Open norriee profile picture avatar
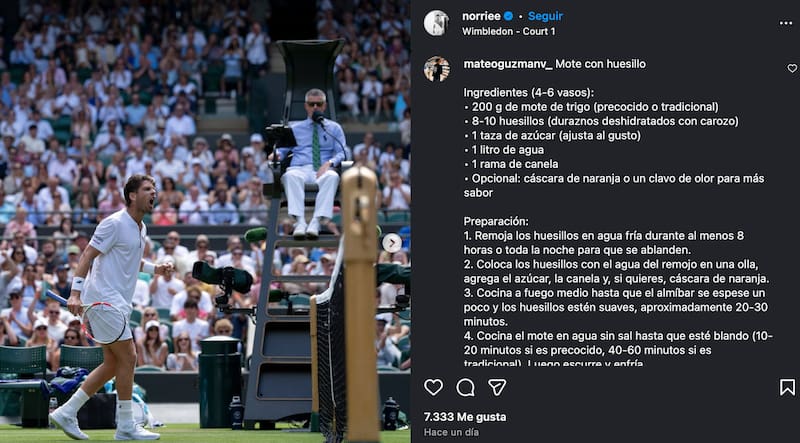 (436, 23)
